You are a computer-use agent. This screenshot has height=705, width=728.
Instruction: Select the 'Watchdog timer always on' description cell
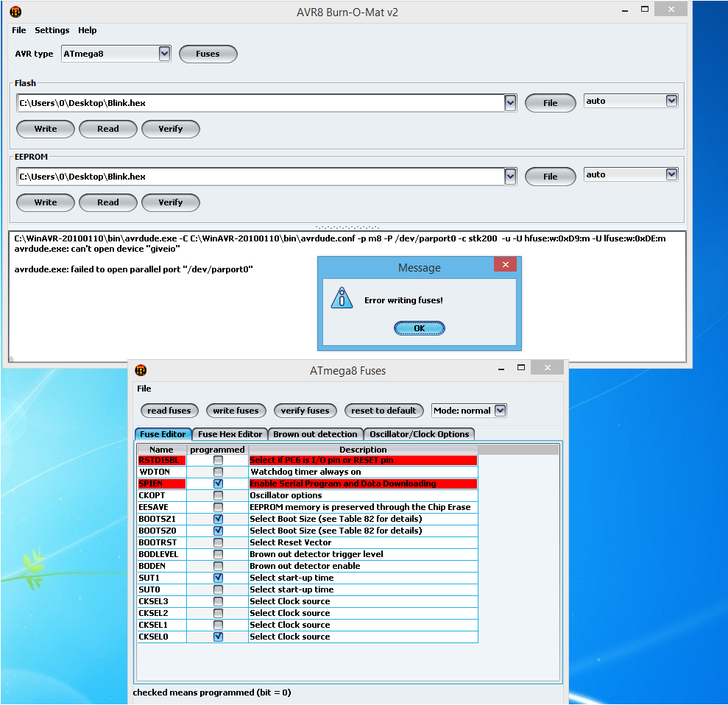(363, 472)
